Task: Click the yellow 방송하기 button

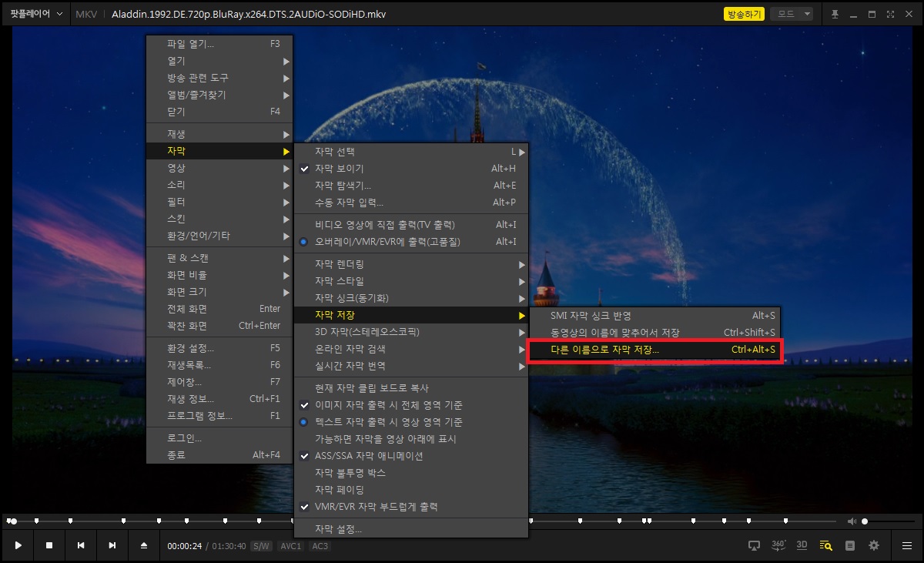Action: click(x=744, y=14)
